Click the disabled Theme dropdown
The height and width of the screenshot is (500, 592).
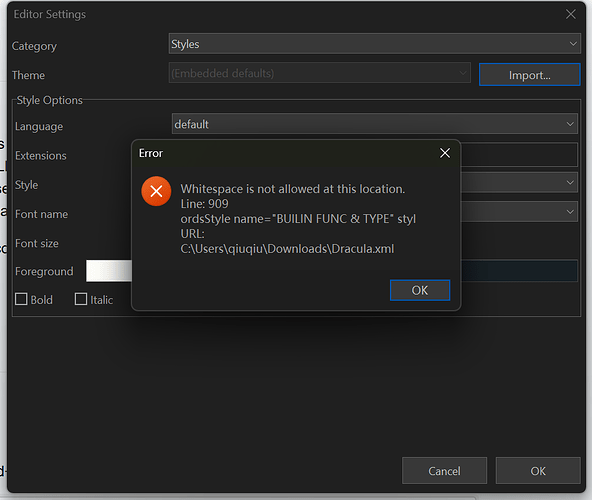[319, 73]
